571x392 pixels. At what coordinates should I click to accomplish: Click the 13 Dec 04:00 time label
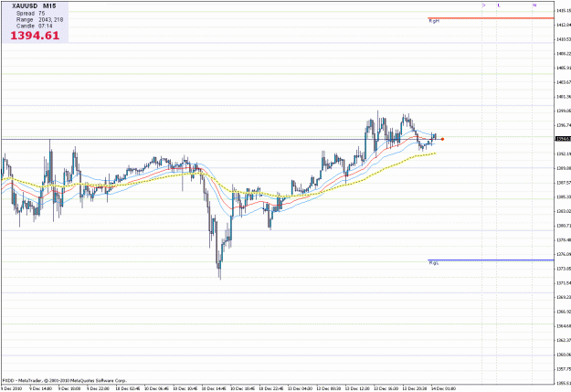pyautogui.click(x=300, y=388)
